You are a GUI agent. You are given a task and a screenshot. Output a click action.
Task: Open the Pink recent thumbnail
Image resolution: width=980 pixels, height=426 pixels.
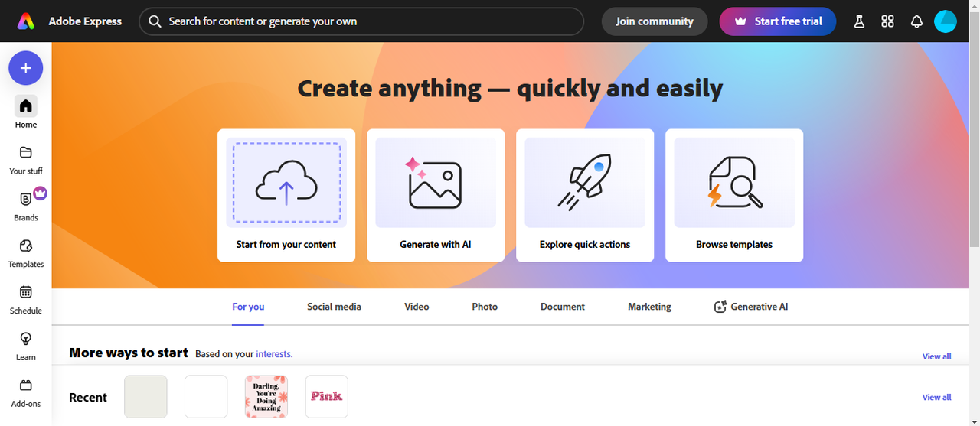click(327, 396)
